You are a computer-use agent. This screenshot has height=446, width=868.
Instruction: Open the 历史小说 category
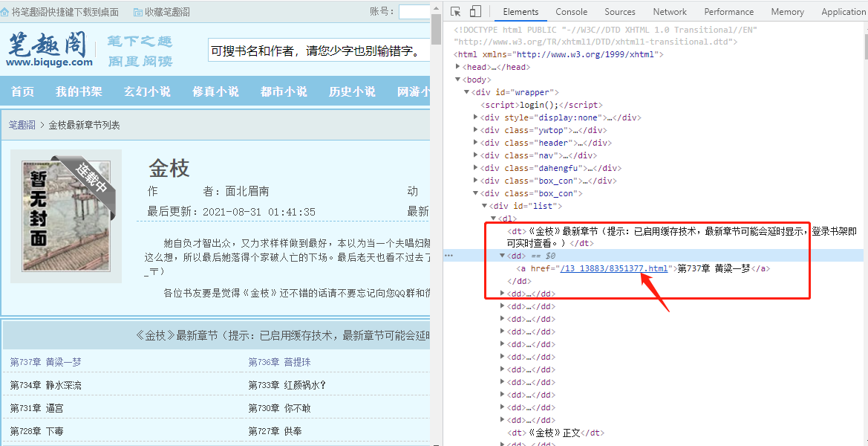(x=352, y=91)
